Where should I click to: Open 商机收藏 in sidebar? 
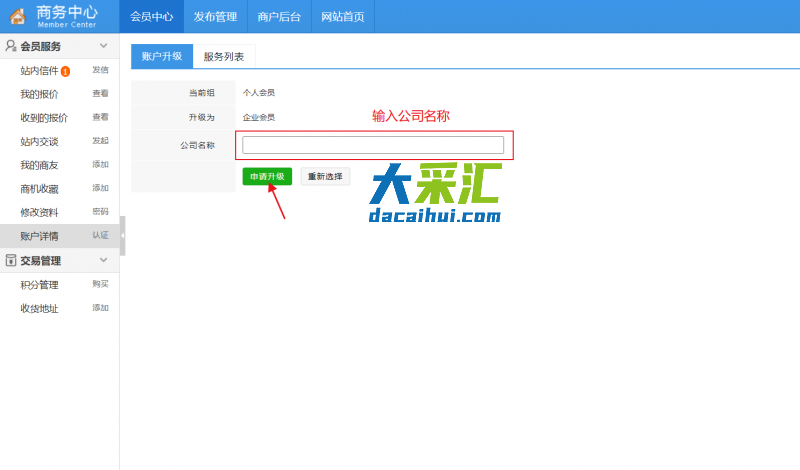point(39,189)
